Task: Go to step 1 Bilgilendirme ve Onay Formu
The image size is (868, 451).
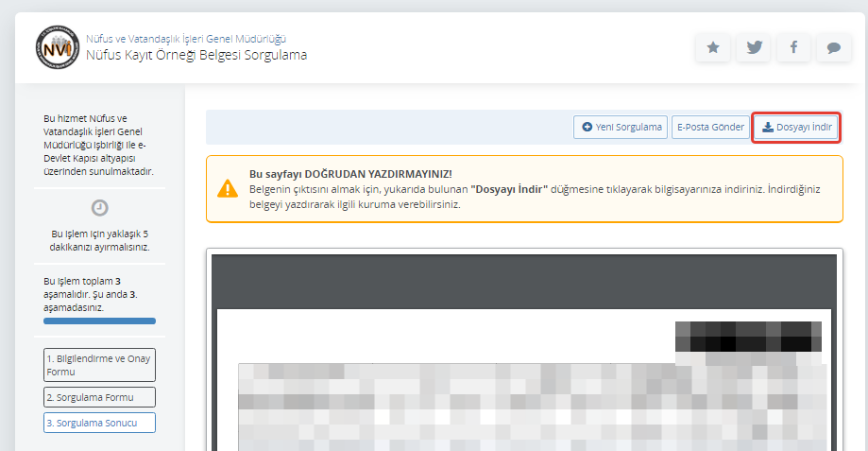Action: coord(99,365)
